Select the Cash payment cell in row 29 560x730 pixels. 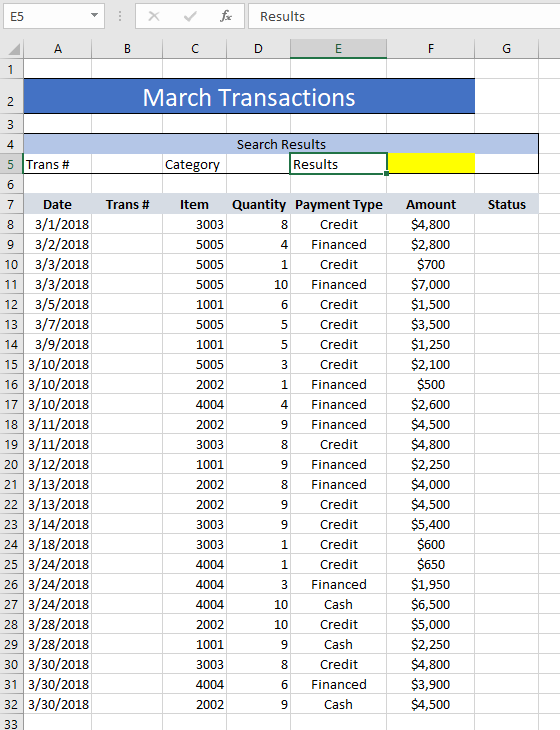338,645
